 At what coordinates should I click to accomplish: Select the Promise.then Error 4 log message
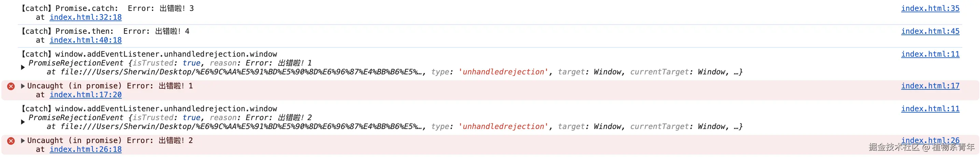click(105, 31)
